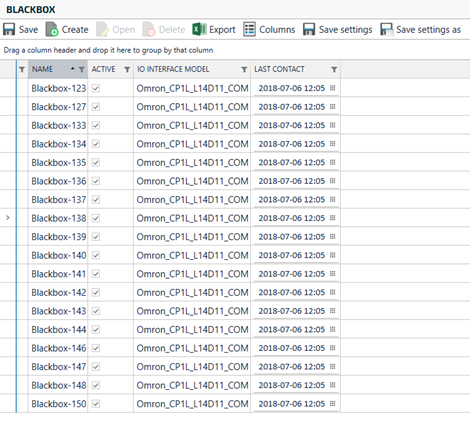Expand the Blackbox-138 row arrow

click(x=8, y=218)
